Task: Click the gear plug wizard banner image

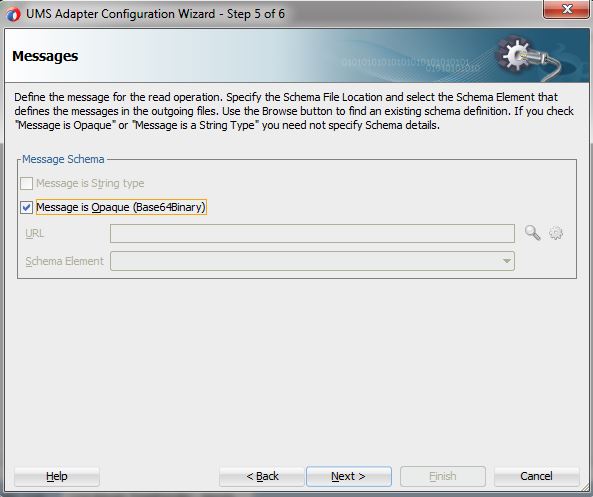Action: 529,58
